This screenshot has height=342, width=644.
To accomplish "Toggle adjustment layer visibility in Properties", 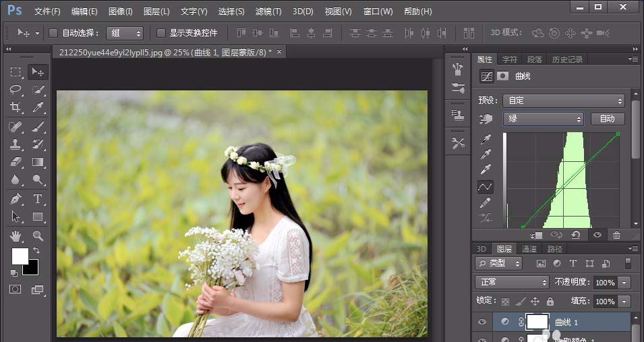I will point(597,235).
